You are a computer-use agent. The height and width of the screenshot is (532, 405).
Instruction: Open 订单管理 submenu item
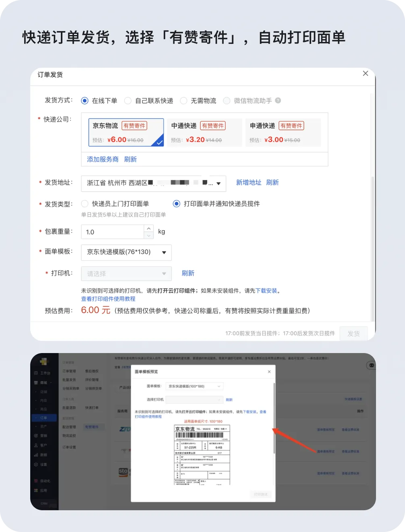tap(69, 371)
